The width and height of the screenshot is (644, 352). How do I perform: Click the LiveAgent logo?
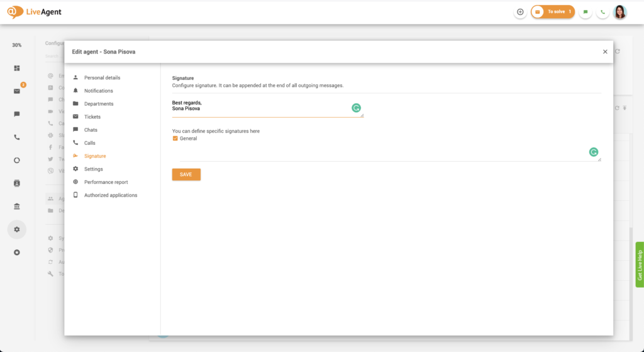tap(35, 12)
